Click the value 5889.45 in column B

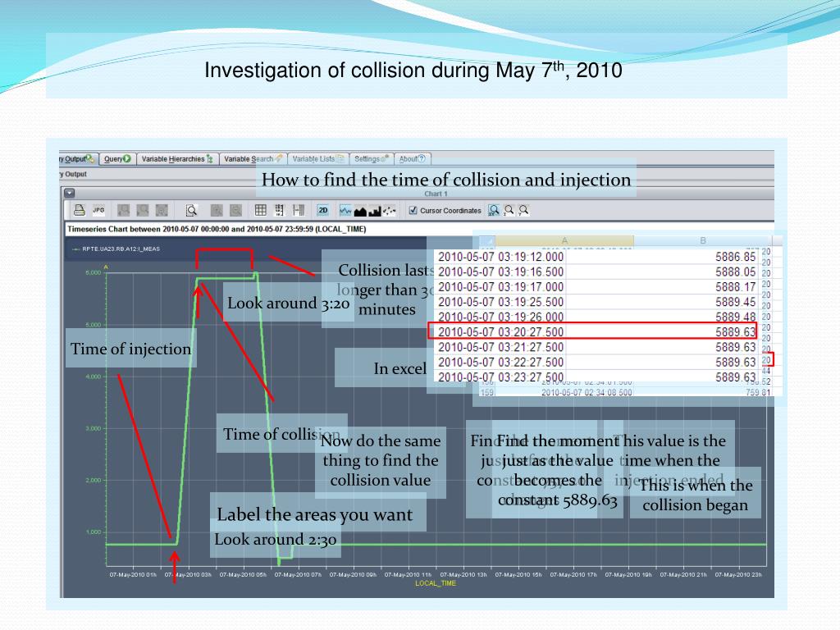[735, 302]
